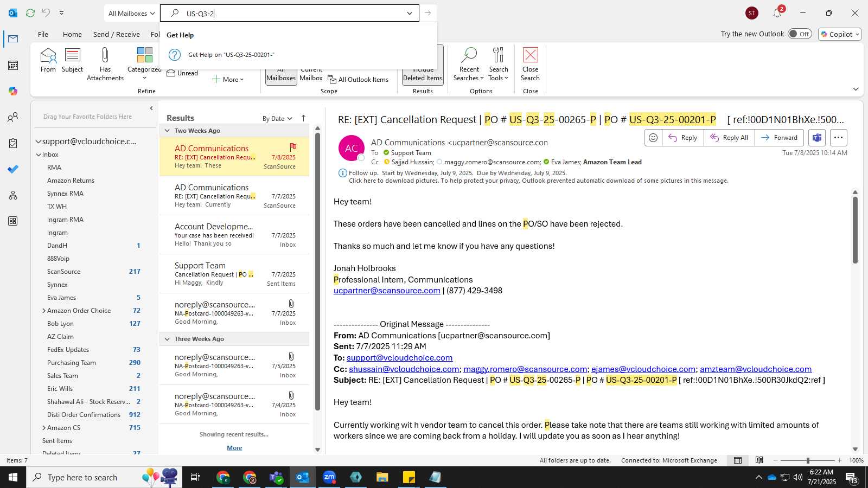
Task: Toggle Include Deleted Items in results
Action: pos(423,66)
